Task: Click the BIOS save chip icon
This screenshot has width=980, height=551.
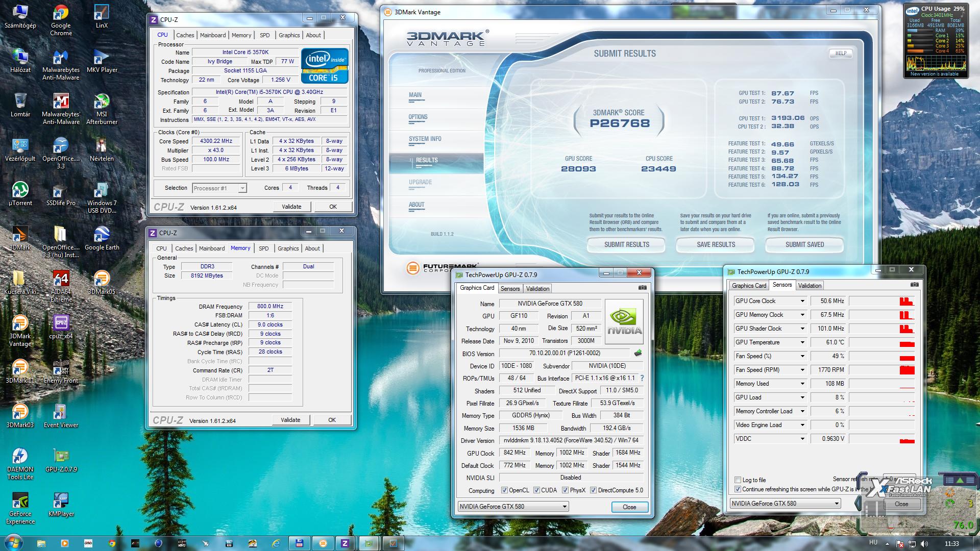Action: click(638, 353)
